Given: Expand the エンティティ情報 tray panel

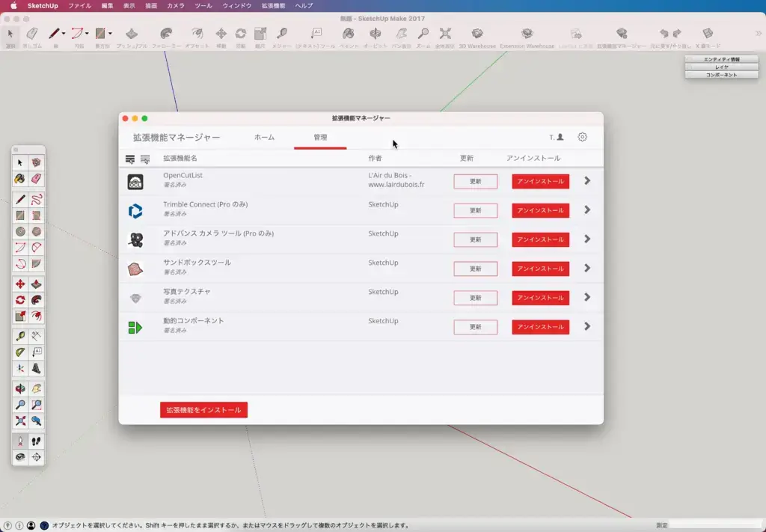Looking at the screenshot, I should tap(722, 59).
